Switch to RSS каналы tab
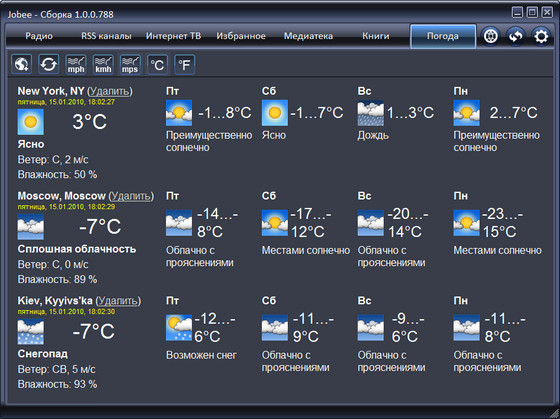The height and width of the screenshot is (419, 560). [106, 36]
